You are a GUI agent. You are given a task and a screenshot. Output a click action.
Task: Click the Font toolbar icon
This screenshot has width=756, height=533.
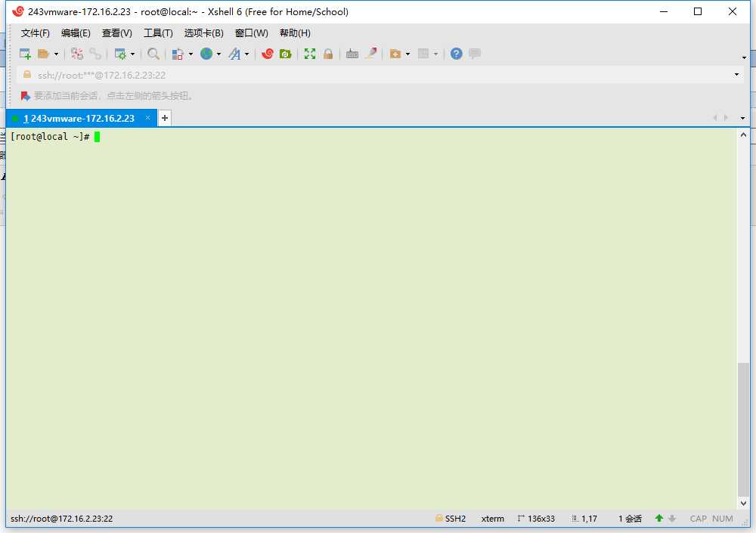235,54
